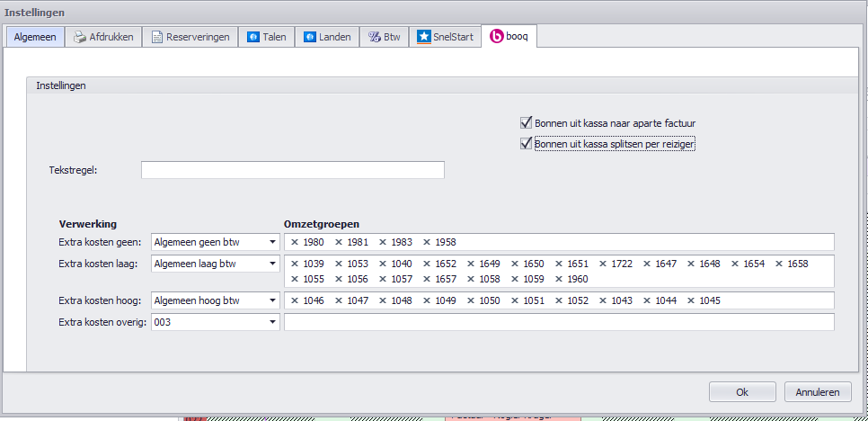Focus the Tekstregel input field

pos(292,170)
